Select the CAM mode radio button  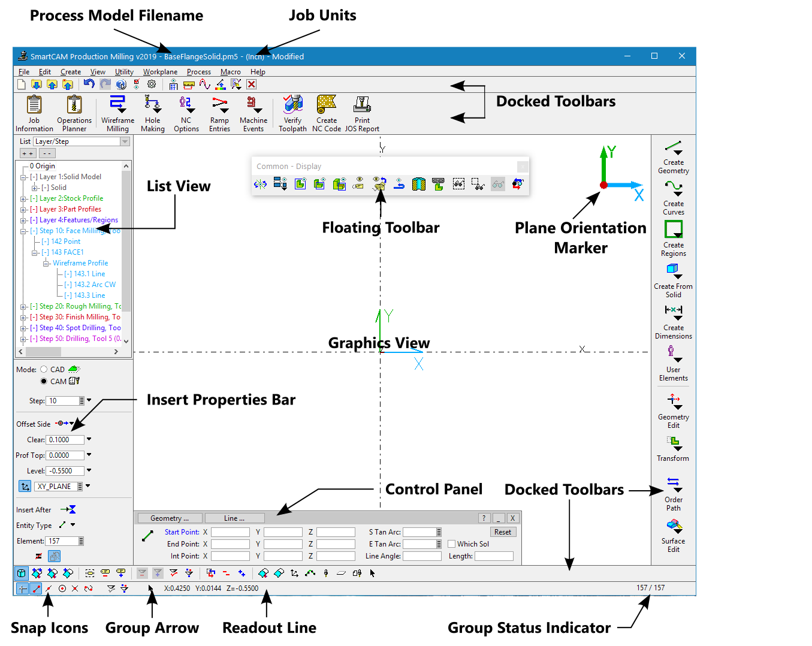(x=44, y=381)
